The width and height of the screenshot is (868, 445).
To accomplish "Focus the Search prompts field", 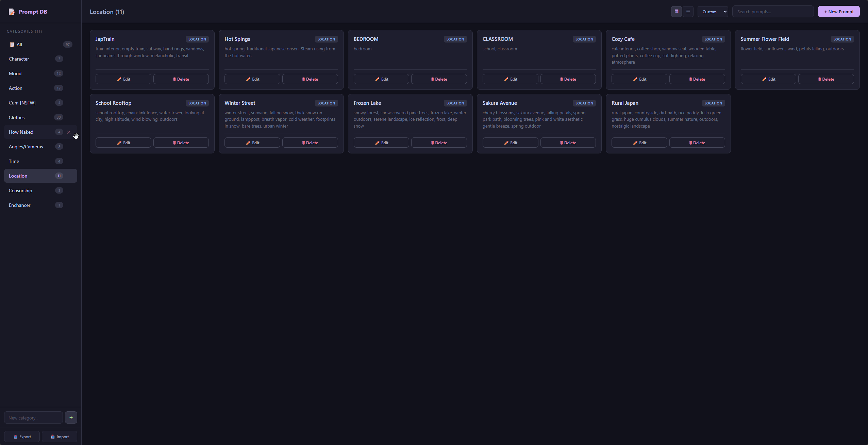I will click(x=773, y=12).
